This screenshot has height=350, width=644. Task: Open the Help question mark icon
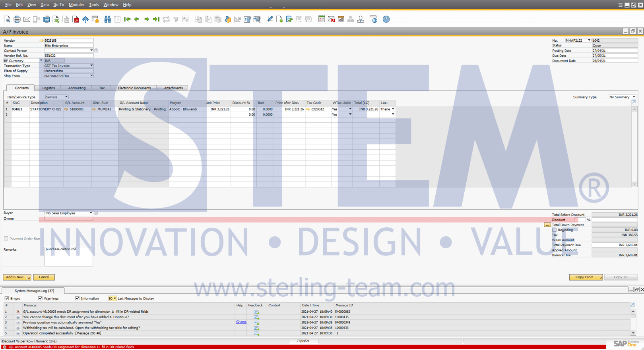click(386, 19)
